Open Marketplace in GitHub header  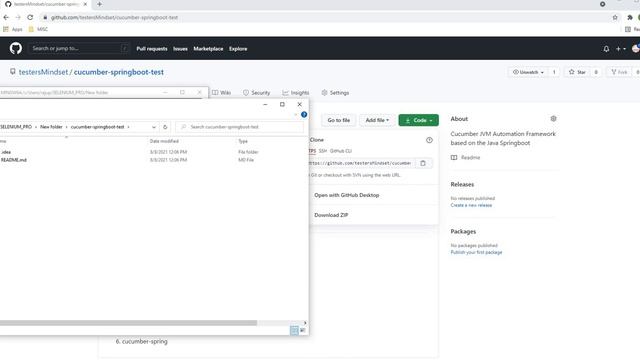click(208, 49)
